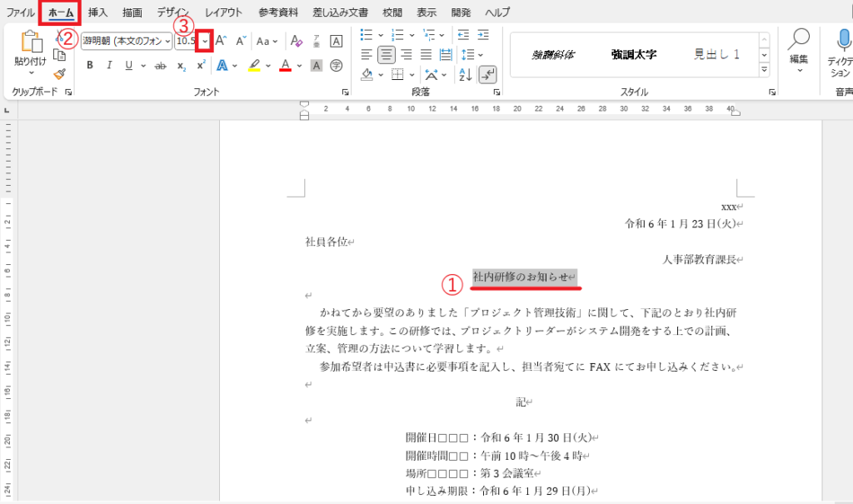Image resolution: width=853 pixels, height=504 pixels.
Task: Align paragraph text to the right
Action: coord(407,54)
